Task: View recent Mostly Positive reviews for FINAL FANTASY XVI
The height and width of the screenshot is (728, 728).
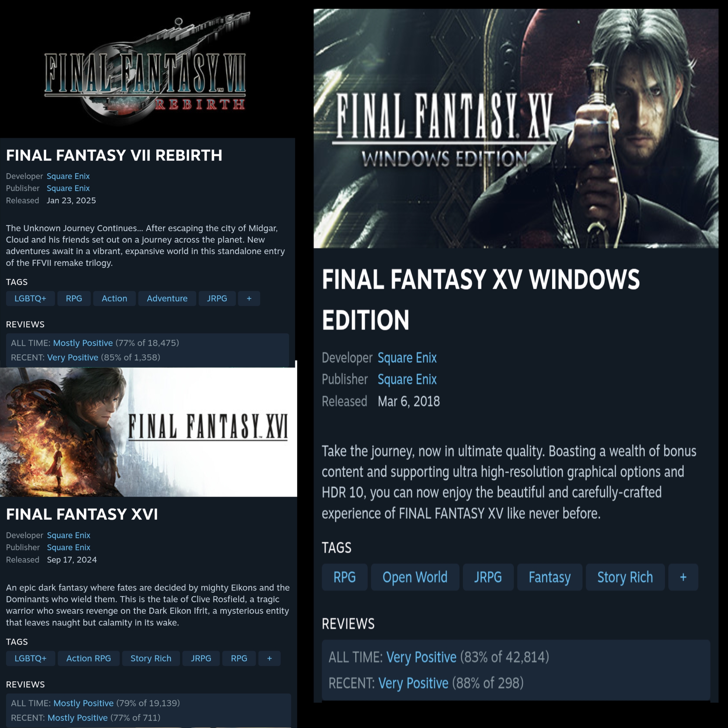Action: (x=78, y=718)
